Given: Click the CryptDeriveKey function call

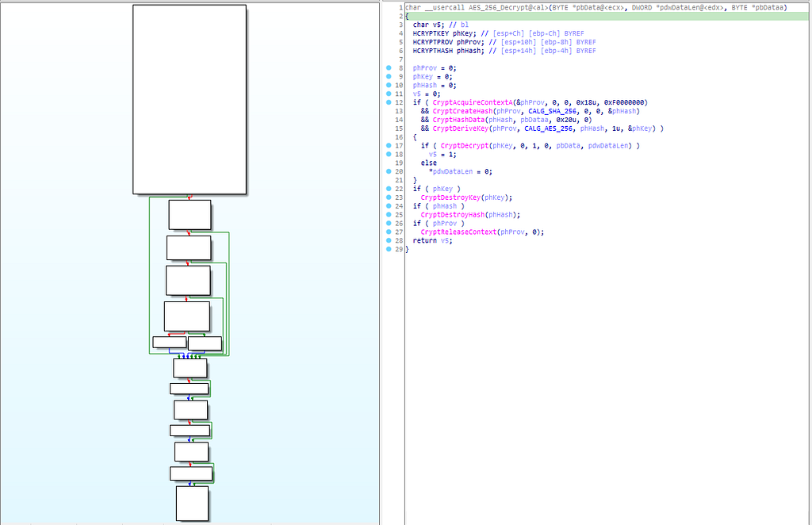Looking at the screenshot, I should [461, 128].
